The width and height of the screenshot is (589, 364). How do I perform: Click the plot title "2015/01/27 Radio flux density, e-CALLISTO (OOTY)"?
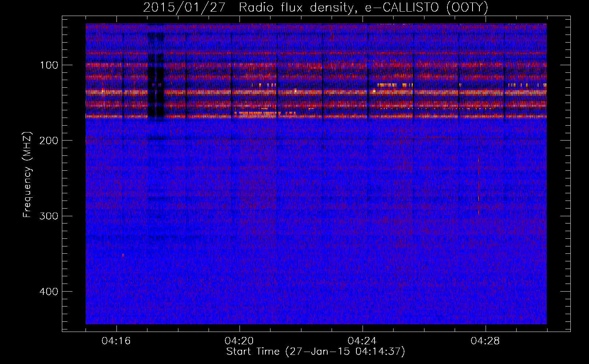316,8
